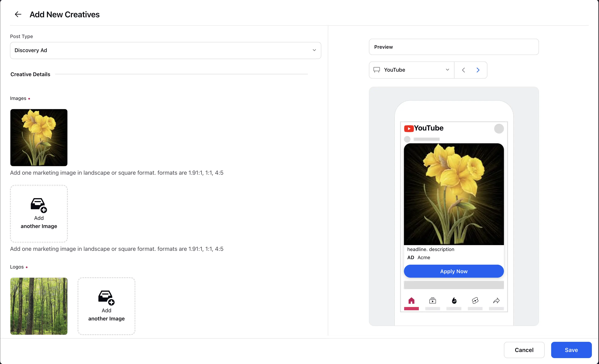Click the green forest logo thumbnail
This screenshot has width=599, height=364.
(x=38, y=306)
